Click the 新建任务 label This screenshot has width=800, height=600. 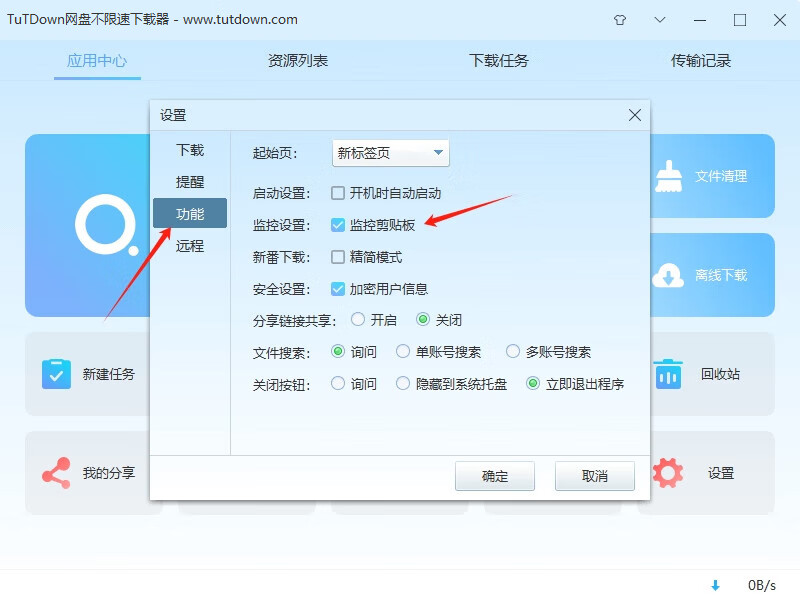coord(109,374)
